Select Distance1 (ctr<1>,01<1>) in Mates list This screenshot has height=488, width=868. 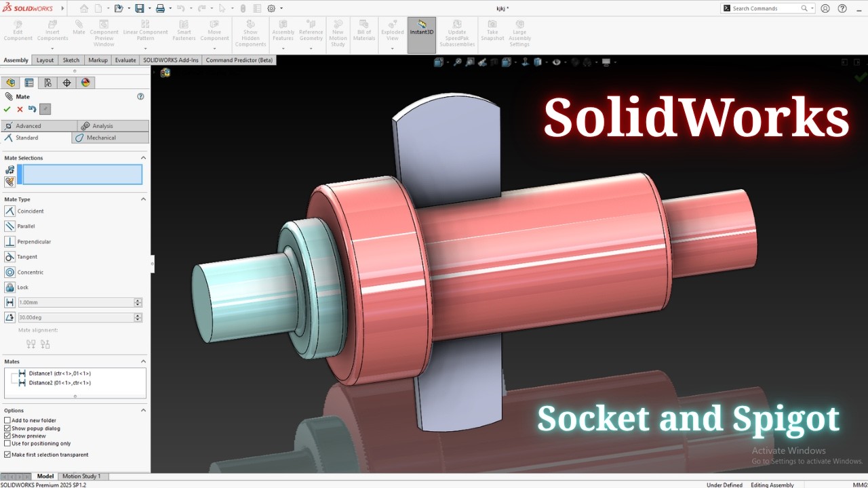coord(59,373)
